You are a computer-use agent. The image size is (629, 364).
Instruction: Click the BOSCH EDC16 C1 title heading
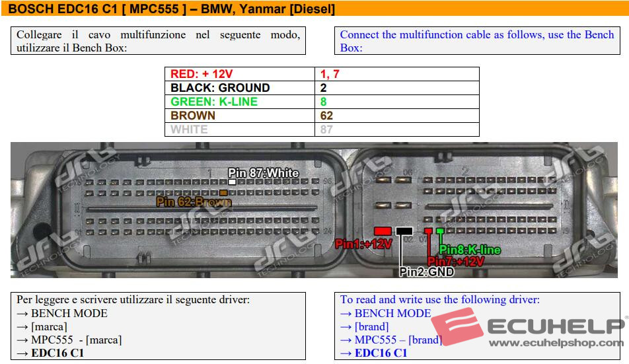pos(171,9)
